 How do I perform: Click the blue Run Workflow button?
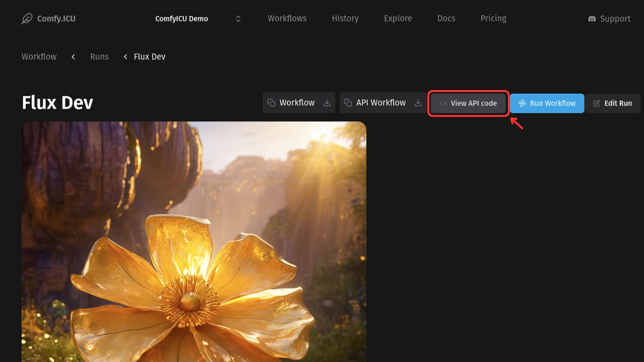click(x=547, y=103)
